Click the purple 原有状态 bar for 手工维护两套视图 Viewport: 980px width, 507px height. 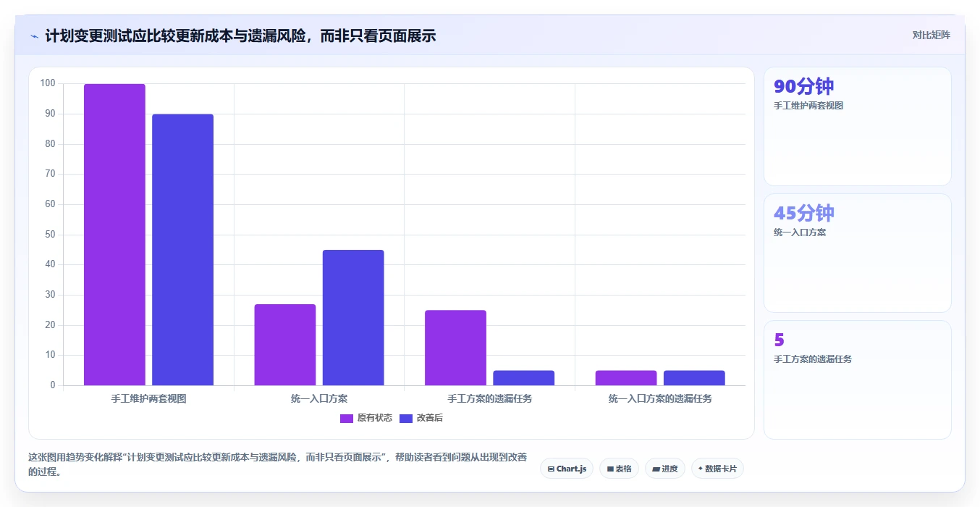pyautogui.click(x=114, y=235)
